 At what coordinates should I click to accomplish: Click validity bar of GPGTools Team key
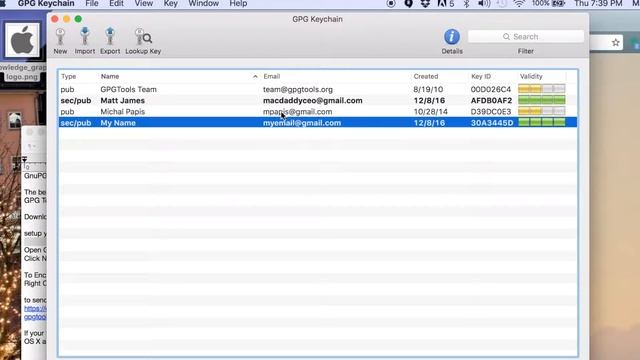[x=542, y=89]
